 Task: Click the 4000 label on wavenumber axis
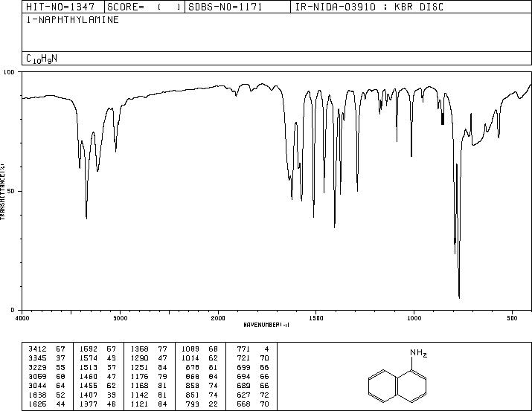[22, 318]
